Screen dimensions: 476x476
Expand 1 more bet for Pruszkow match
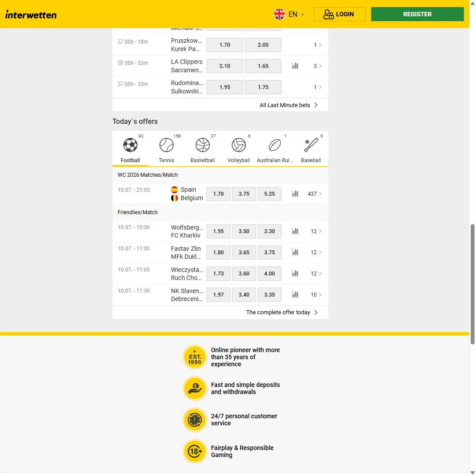(317, 45)
